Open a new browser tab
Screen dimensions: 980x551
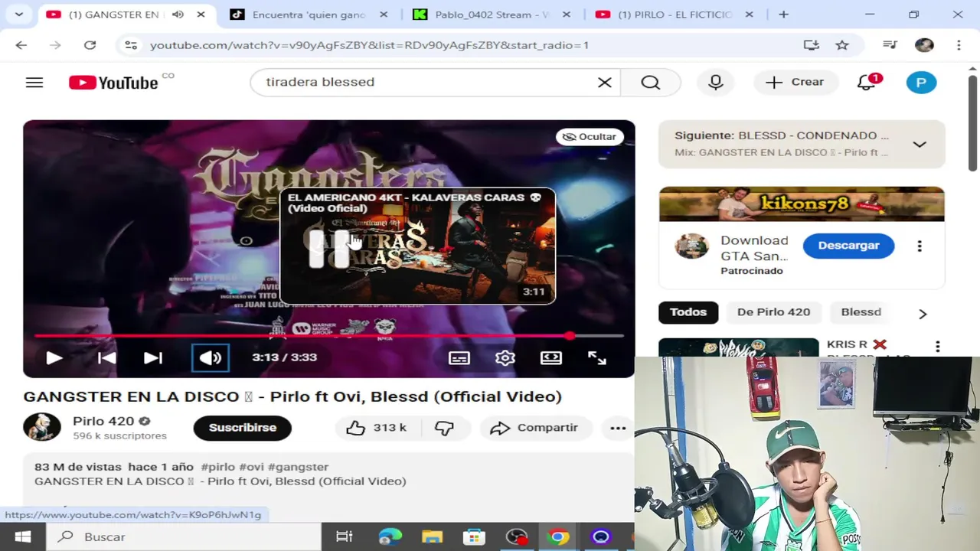pyautogui.click(x=783, y=15)
